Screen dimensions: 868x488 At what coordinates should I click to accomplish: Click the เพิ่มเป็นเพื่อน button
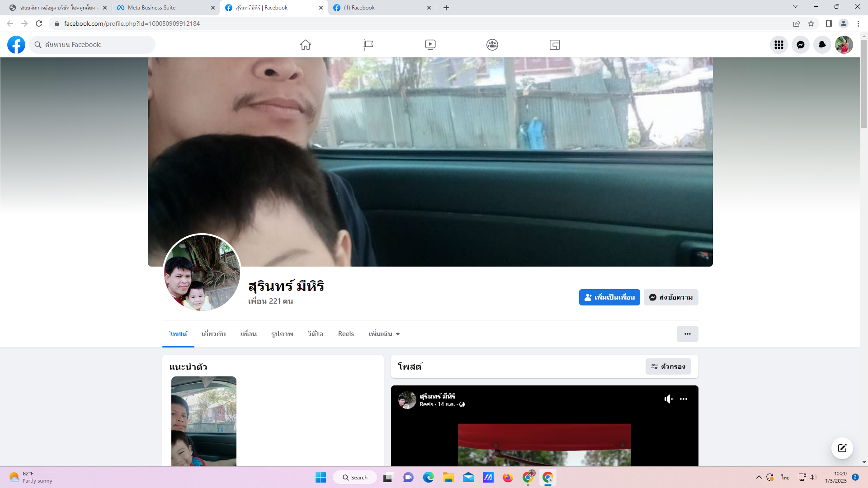click(x=609, y=297)
